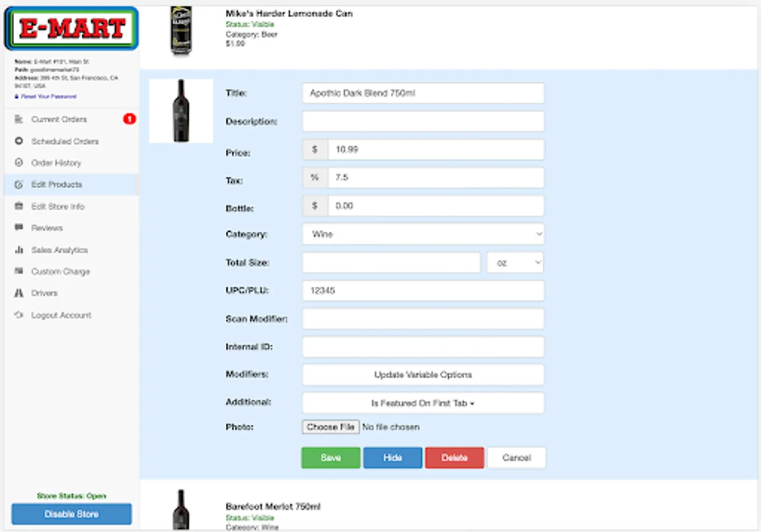Click the "Store Status: Open" text

pyautogui.click(x=72, y=496)
